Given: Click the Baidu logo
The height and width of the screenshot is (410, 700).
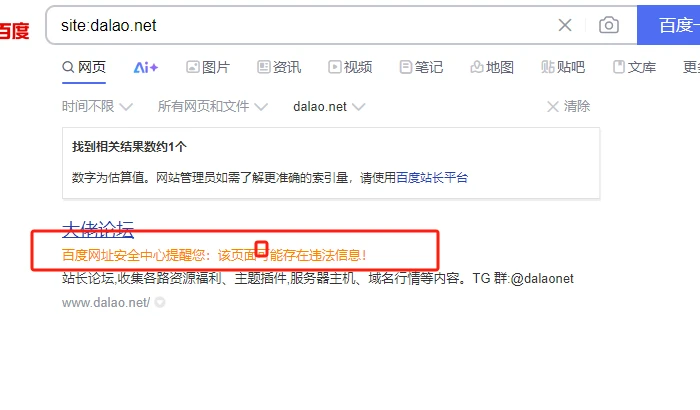Looking at the screenshot, I should [x=14, y=30].
